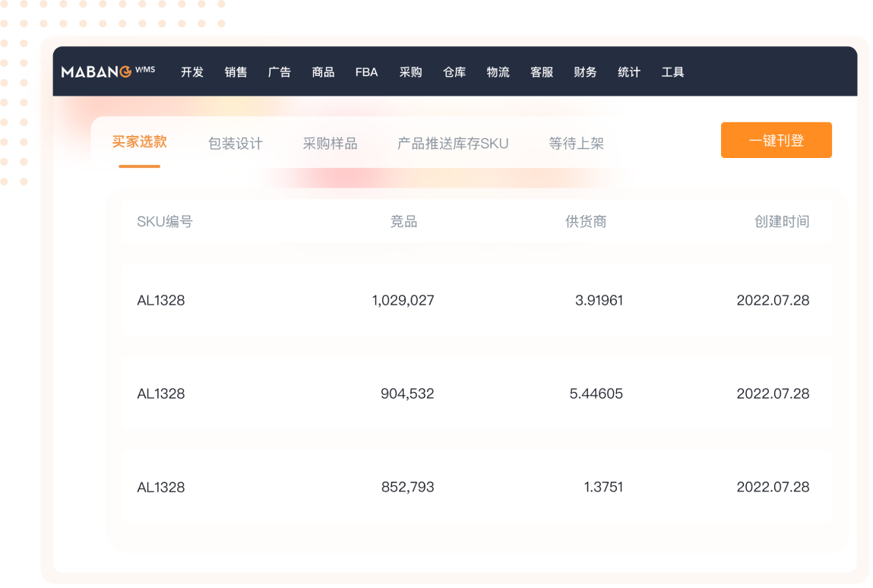Switch to the 买家选款 tab

tap(139, 142)
